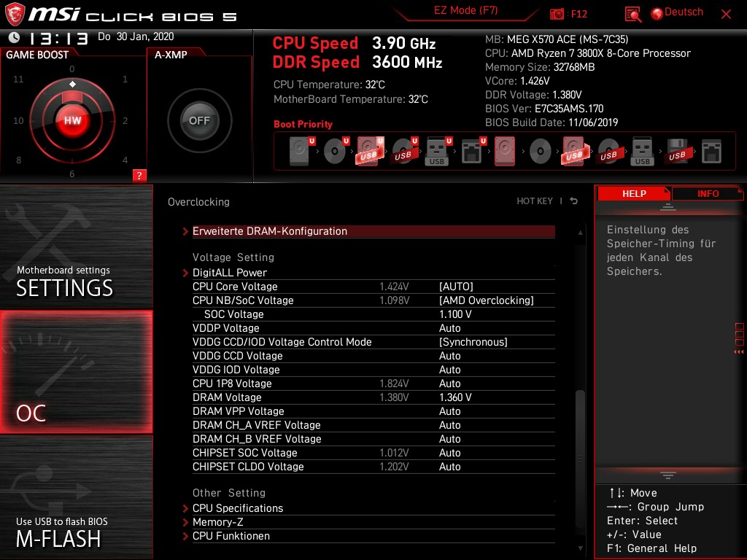Select the legacy optical disc boot icon
Image resolution: width=747 pixels, height=560 pixels.
pos(541,151)
